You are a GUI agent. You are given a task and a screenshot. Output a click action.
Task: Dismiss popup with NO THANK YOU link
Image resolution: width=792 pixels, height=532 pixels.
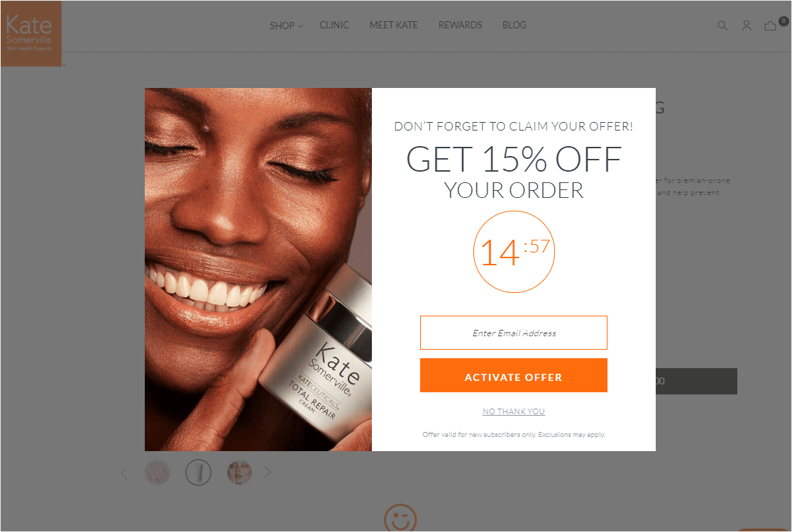[x=514, y=411]
